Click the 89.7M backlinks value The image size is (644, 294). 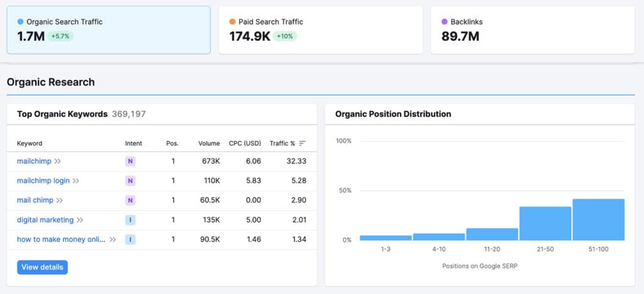pyautogui.click(x=460, y=36)
